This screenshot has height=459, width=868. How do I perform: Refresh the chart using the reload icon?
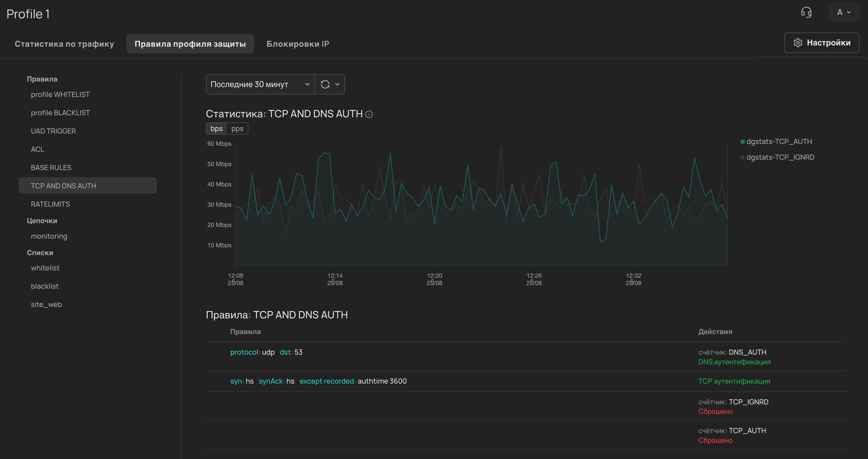(x=325, y=84)
